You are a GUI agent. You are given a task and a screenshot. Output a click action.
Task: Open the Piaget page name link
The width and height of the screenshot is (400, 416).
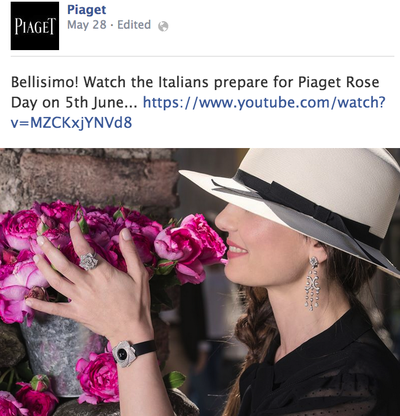point(87,10)
